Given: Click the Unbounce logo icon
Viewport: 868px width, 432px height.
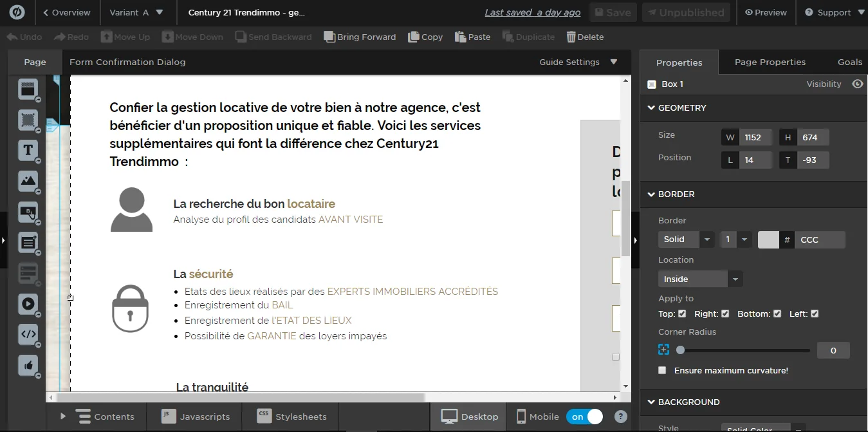Looking at the screenshot, I should [x=17, y=12].
